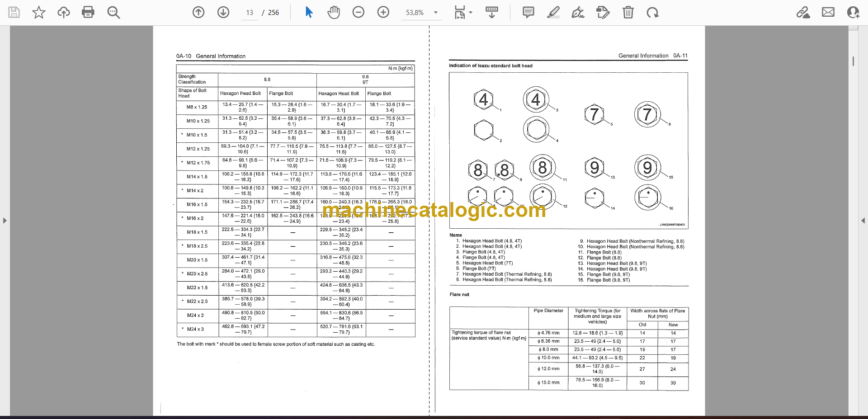
Task: Activate the hand pan tool
Action: [334, 12]
